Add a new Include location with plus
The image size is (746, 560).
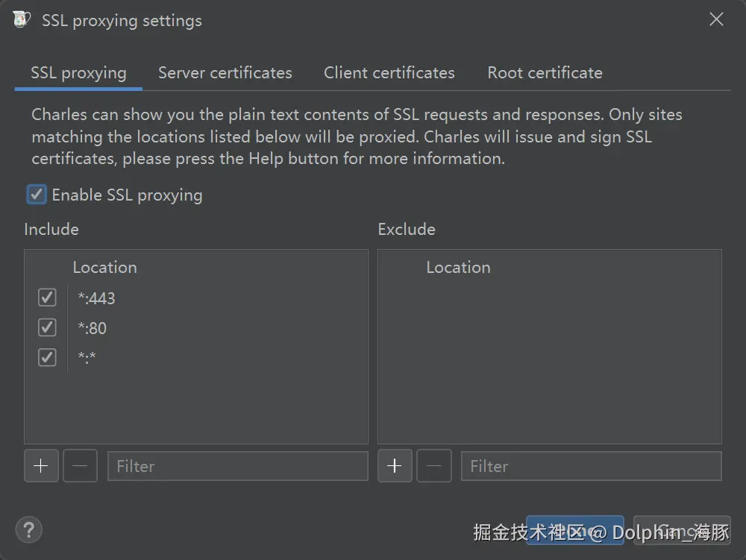[x=41, y=466]
